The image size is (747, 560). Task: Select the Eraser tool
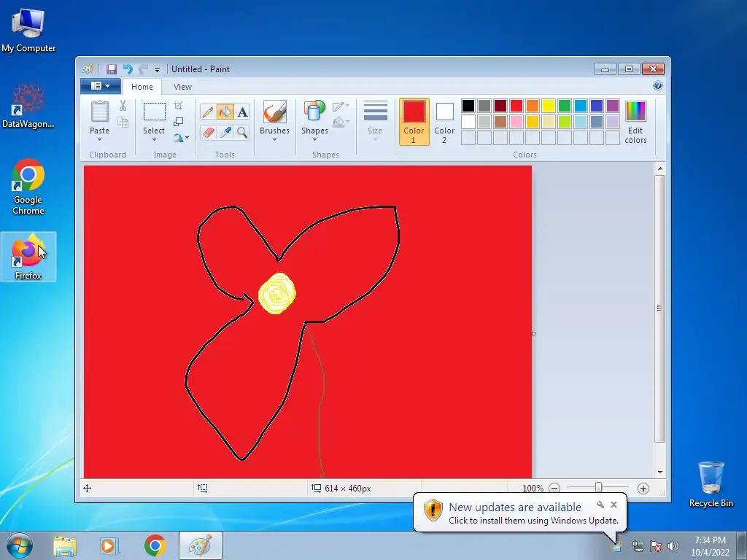(x=208, y=132)
